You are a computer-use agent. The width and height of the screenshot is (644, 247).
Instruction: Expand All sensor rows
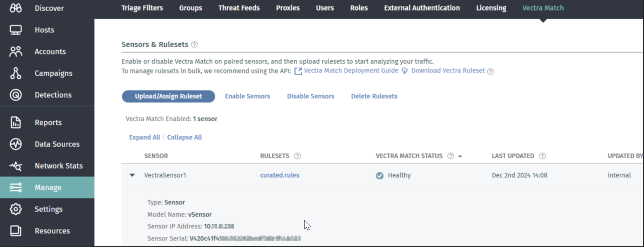(x=144, y=137)
